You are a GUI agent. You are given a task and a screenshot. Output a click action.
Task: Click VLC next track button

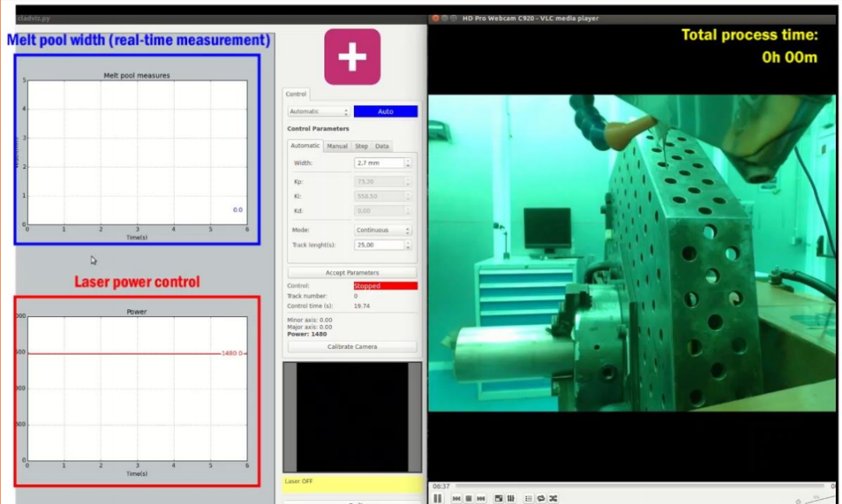(x=481, y=499)
